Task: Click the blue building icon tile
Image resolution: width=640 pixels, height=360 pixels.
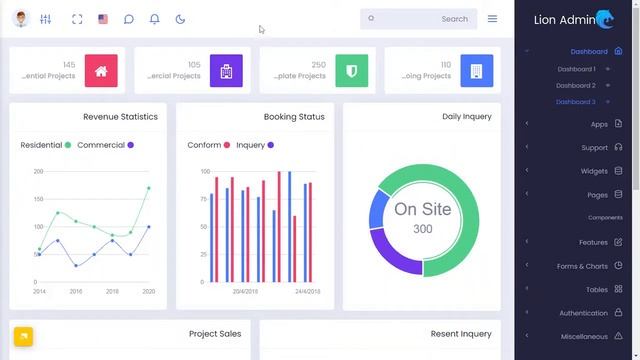Action: point(477,71)
